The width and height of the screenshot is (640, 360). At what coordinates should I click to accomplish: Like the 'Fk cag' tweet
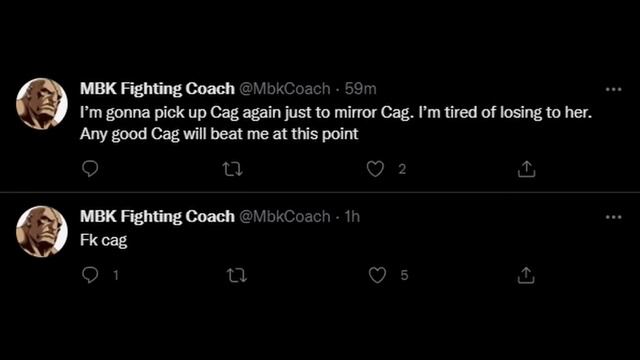(377, 275)
